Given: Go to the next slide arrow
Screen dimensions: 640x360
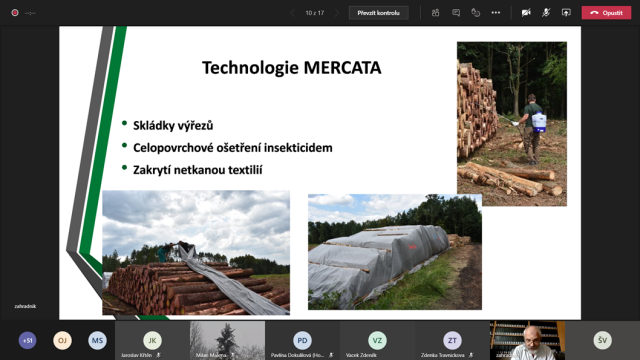Looking at the screenshot, I should point(337,13).
